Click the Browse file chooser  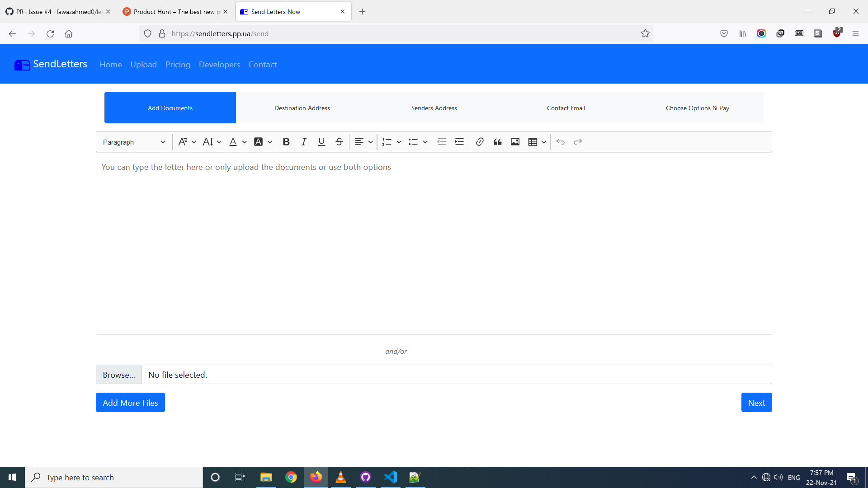coord(119,375)
